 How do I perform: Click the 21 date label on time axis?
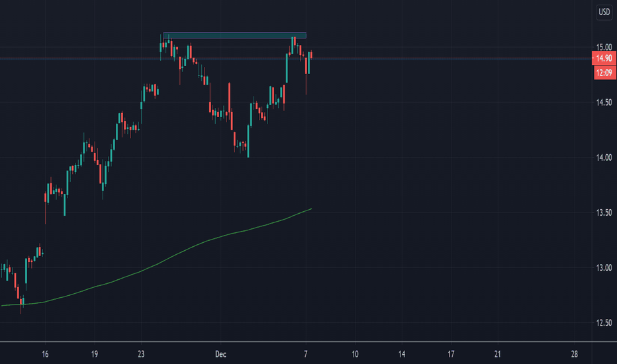[497, 354]
